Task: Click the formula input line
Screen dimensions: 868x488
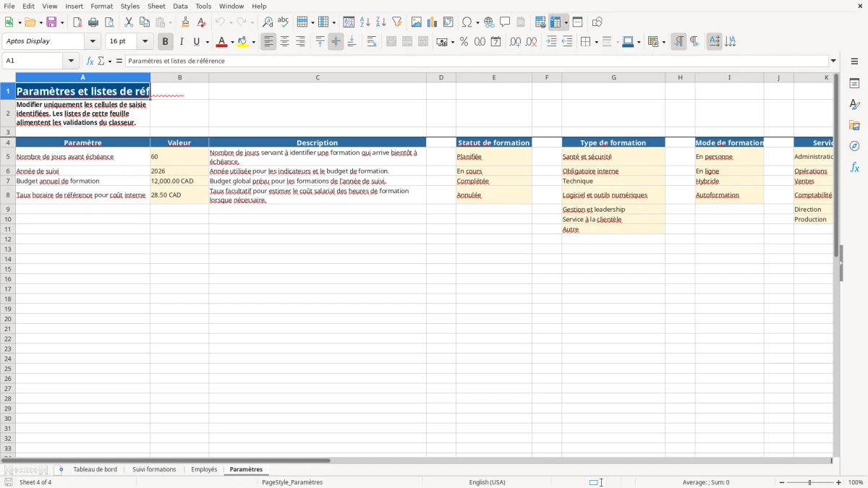Action: click(477, 61)
